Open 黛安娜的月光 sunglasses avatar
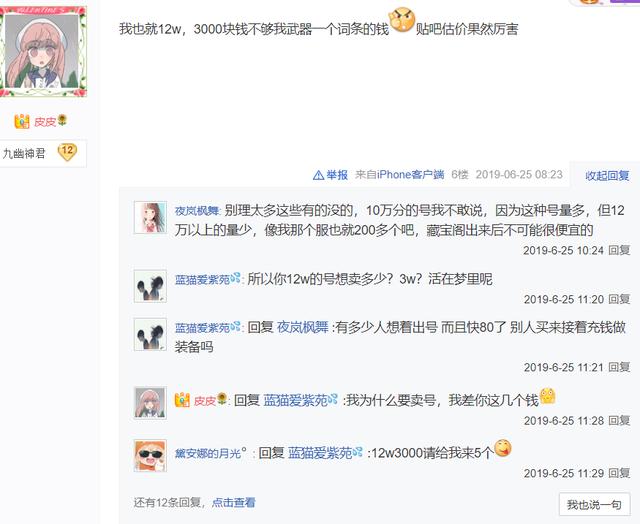Viewport: 640px width, 524px height. [150, 455]
